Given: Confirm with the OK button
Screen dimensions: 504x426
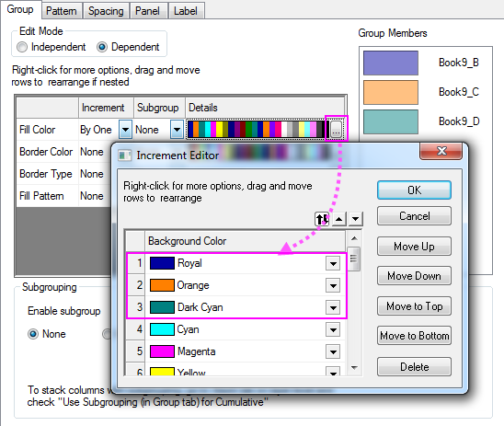Looking at the screenshot, I should [414, 190].
